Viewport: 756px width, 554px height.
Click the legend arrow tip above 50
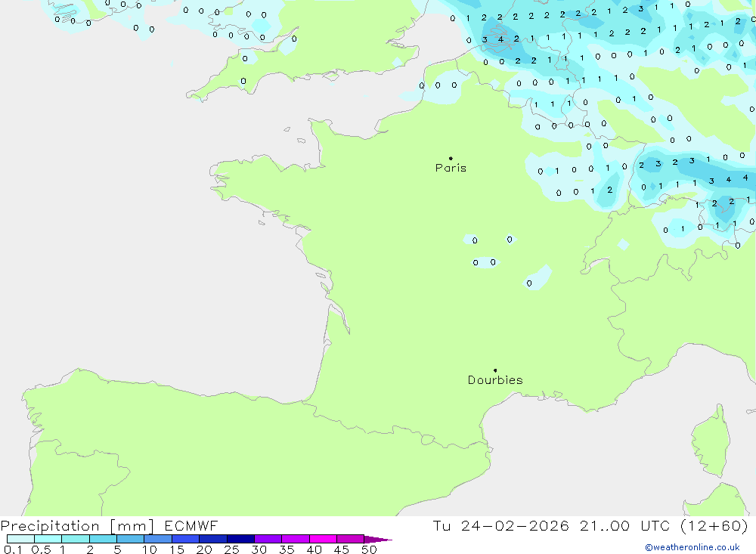tap(378, 540)
